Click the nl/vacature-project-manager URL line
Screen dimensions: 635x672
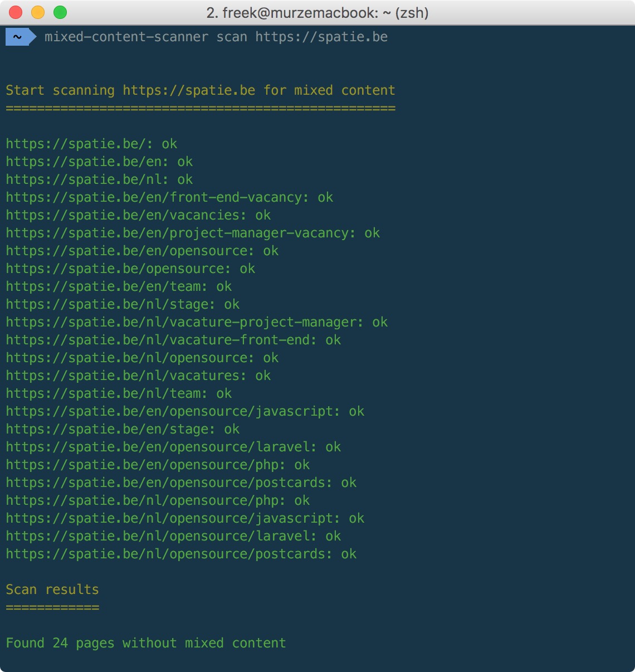[x=197, y=322]
